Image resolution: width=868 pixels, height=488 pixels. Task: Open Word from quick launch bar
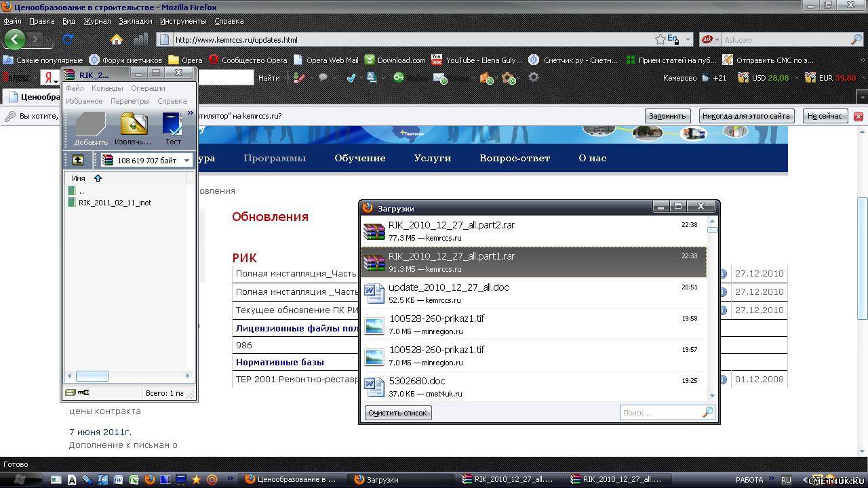coord(118,480)
